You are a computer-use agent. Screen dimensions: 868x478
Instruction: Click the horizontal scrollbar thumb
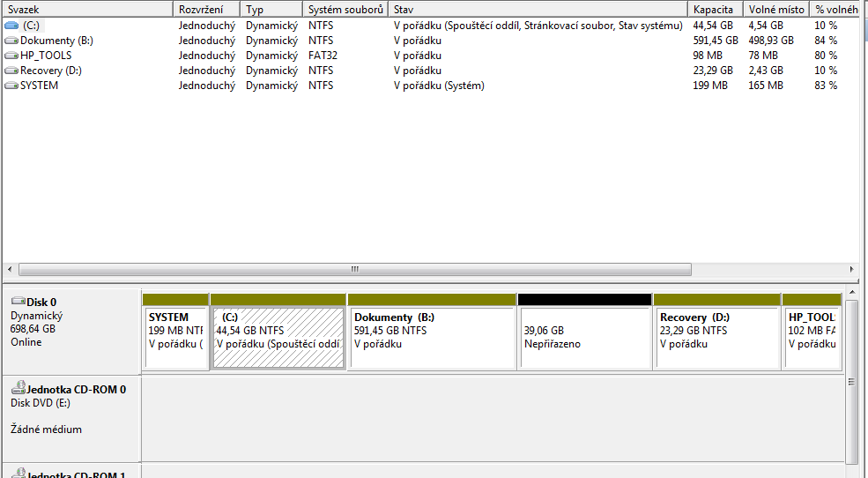point(355,269)
